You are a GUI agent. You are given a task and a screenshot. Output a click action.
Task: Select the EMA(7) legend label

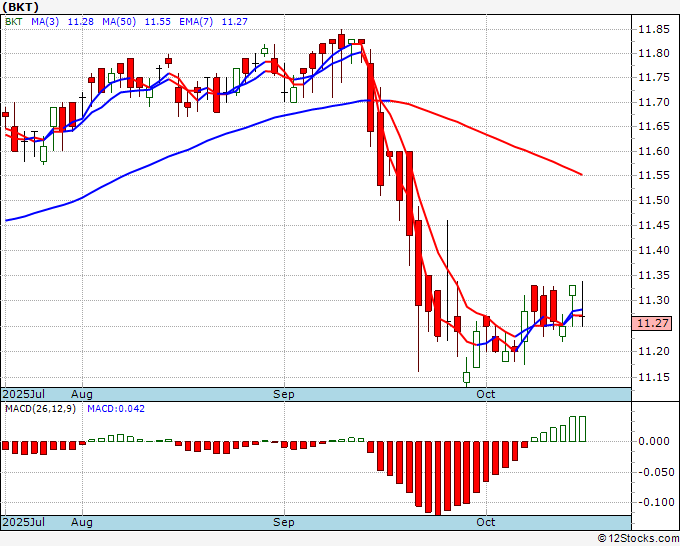point(196,21)
